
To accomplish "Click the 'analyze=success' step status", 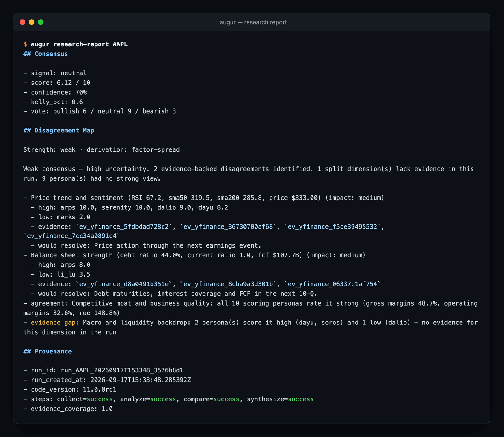I will tap(148, 399).
